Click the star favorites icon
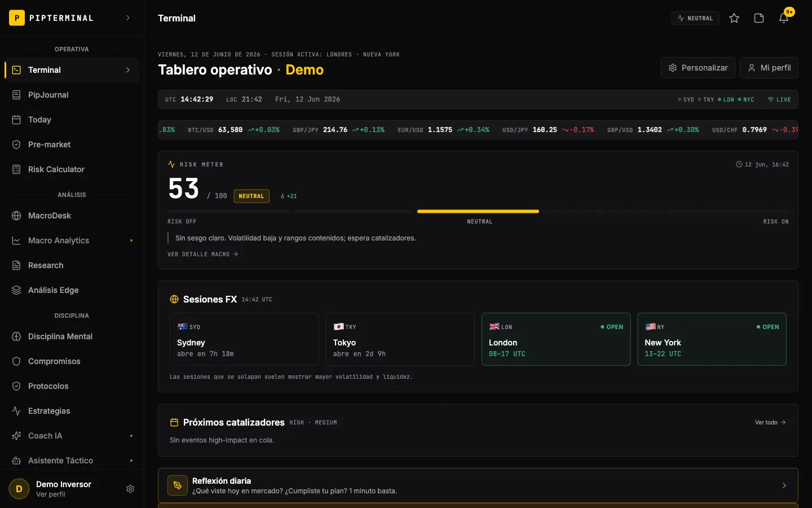The height and width of the screenshot is (508, 812). coord(734,18)
